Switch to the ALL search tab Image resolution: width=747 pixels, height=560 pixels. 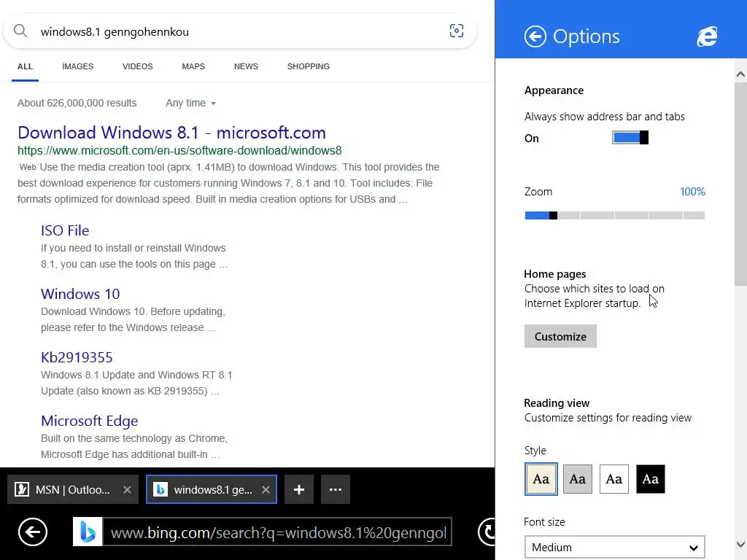pos(26,66)
